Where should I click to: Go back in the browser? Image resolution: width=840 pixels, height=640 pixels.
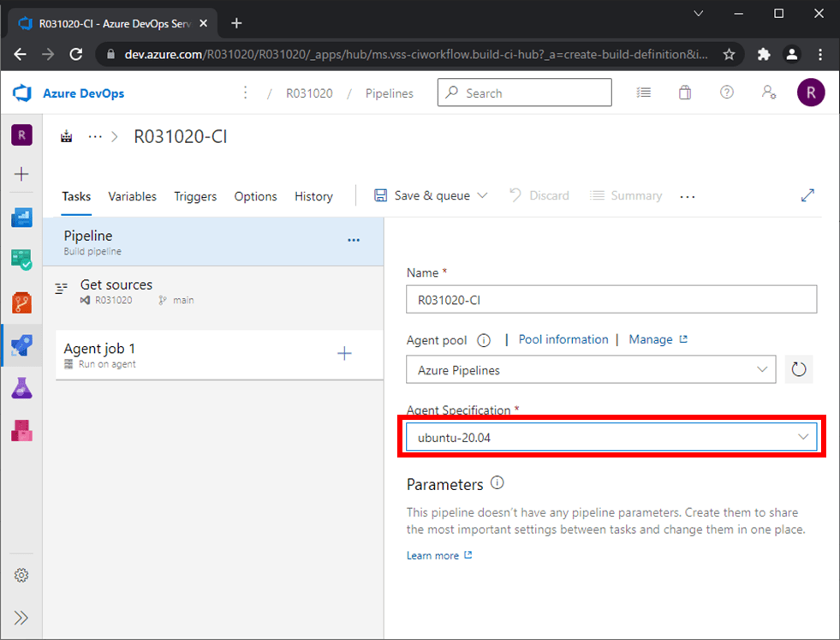20,54
